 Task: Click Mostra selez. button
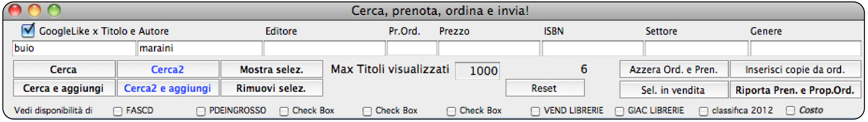272,69
